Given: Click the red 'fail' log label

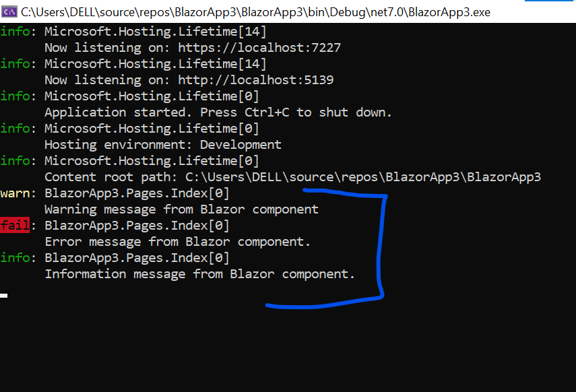Looking at the screenshot, I should [15, 225].
